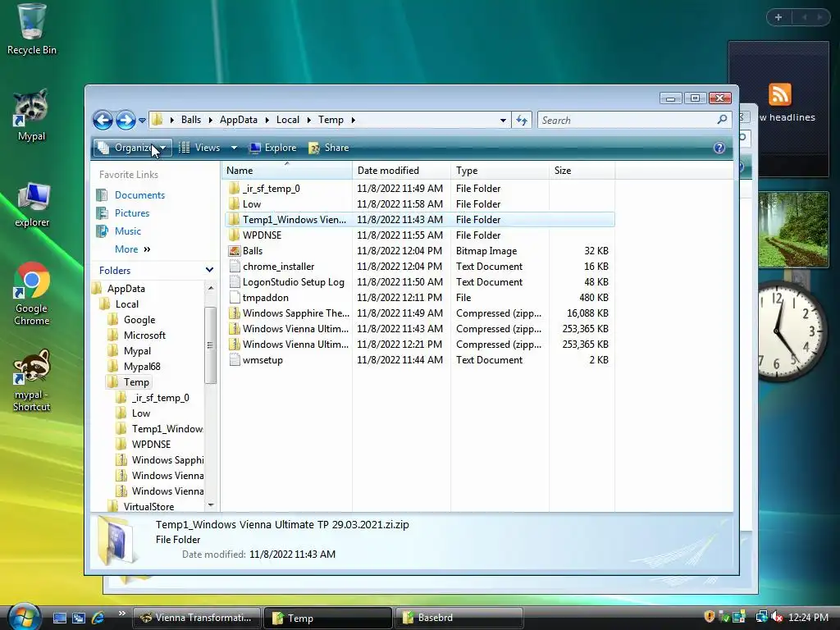Open the recent pages dropdown arrow

[142, 121]
